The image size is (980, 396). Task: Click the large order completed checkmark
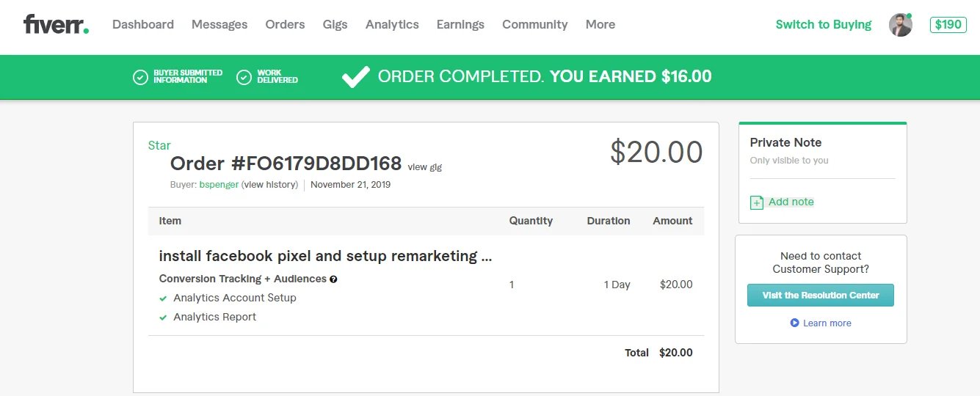point(356,76)
